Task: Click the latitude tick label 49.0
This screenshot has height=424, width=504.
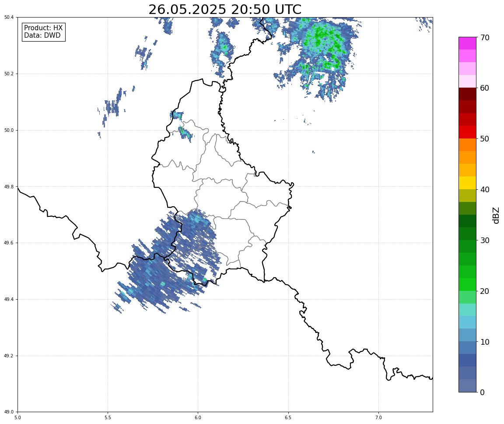Action: [x=8, y=412]
